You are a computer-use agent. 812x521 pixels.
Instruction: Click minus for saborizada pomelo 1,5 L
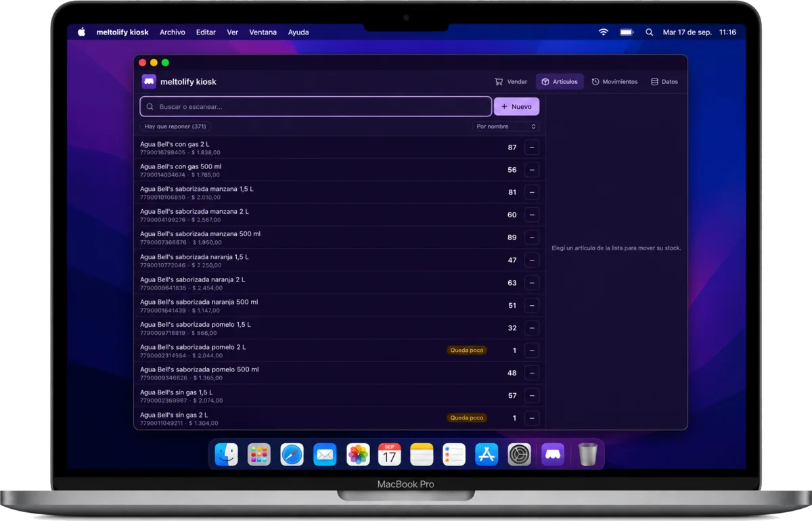[532, 328]
